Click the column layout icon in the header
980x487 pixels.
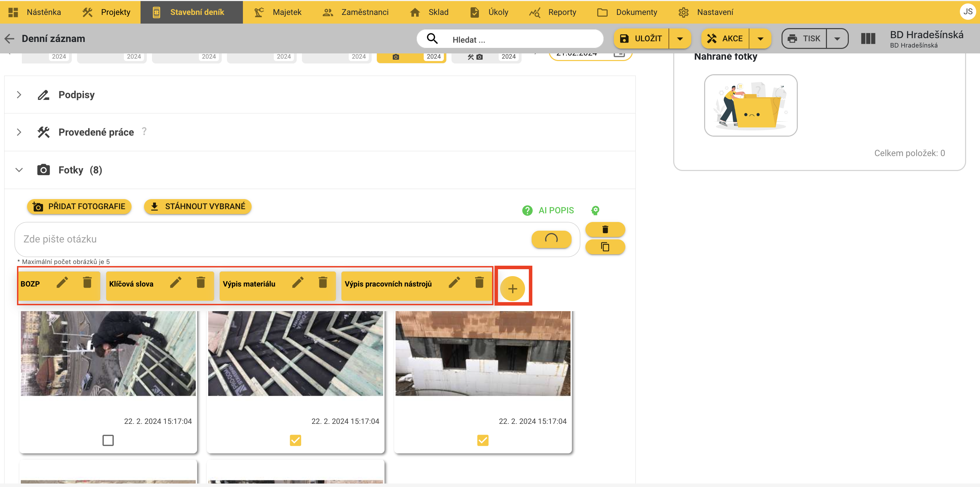(x=868, y=39)
